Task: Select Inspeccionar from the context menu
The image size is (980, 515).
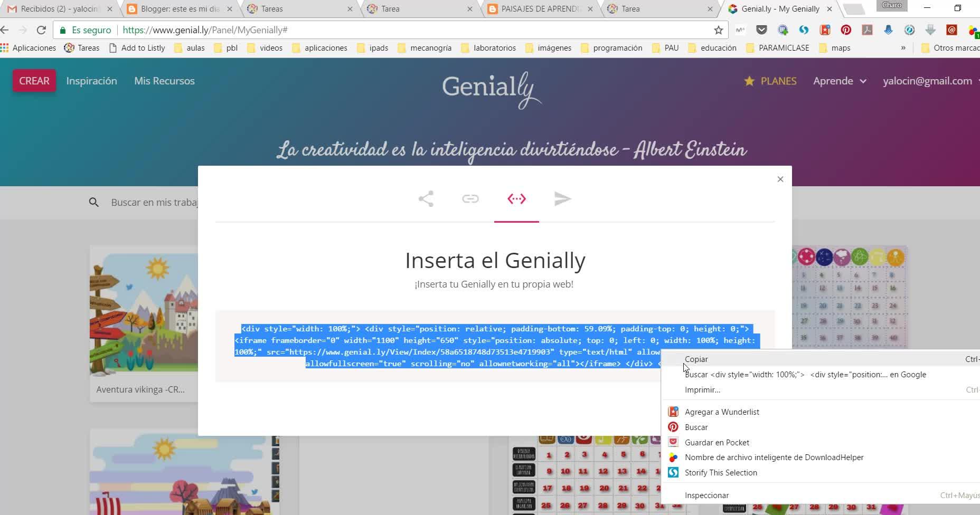Action: pyautogui.click(x=821, y=495)
